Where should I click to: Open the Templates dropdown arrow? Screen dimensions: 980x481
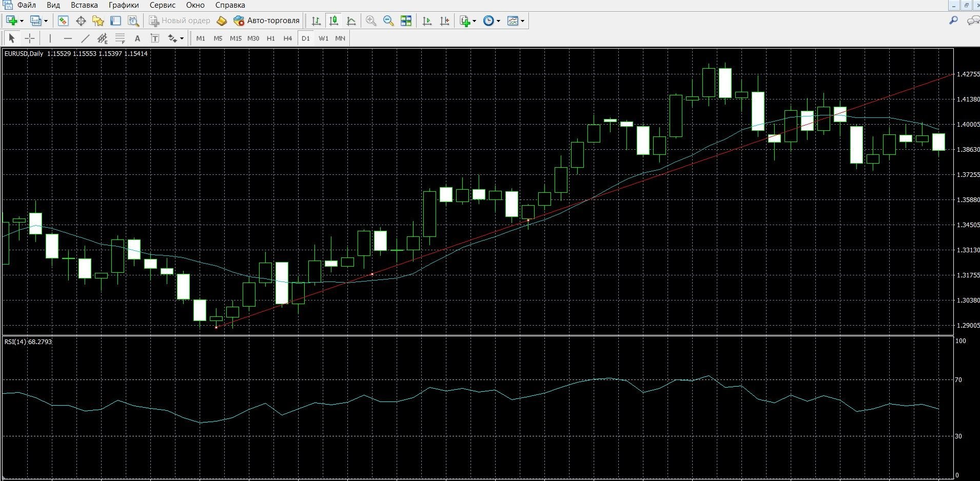(522, 21)
